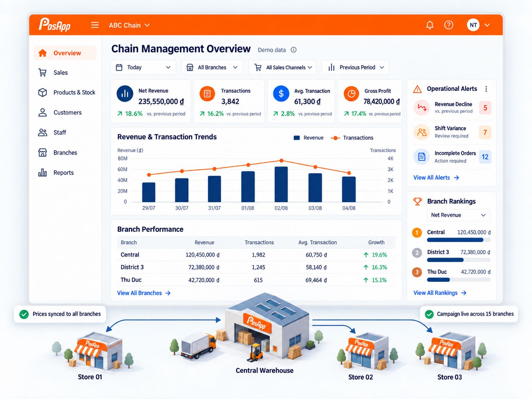
Task: Open Sales in the sidebar
Action: pos(65,73)
